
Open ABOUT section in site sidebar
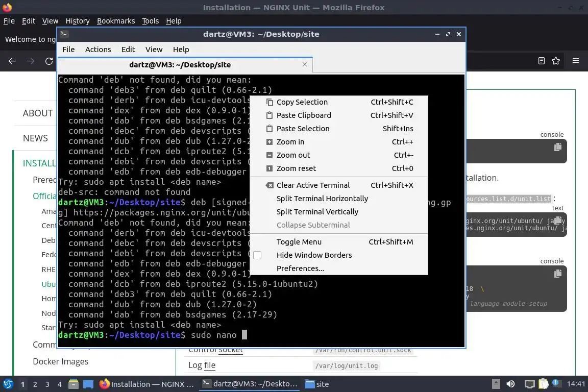(x=37, y=113)
